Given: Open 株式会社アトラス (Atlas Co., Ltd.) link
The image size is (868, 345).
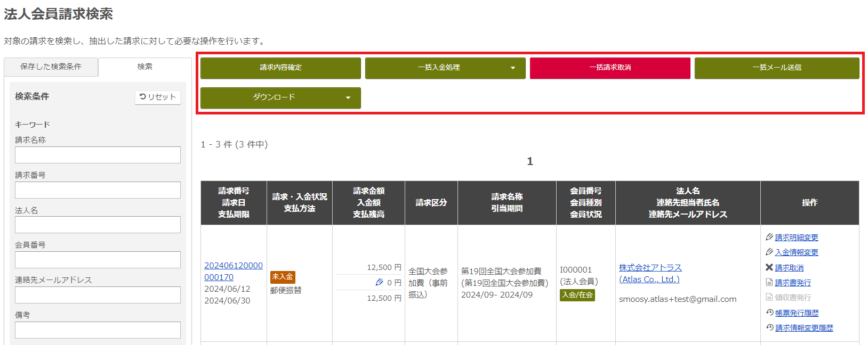Looking at the screenshot, I should pyautogui.click(x=650, y=273).
